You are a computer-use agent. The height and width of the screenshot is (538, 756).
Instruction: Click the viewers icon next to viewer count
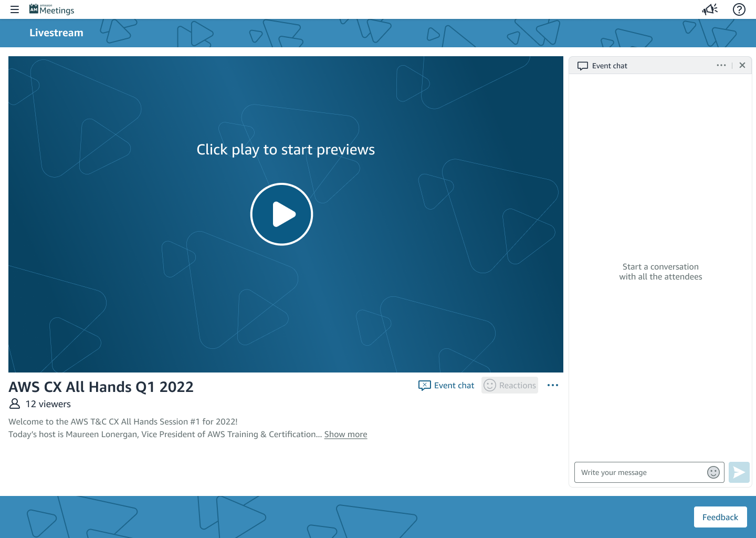(14, 403)
